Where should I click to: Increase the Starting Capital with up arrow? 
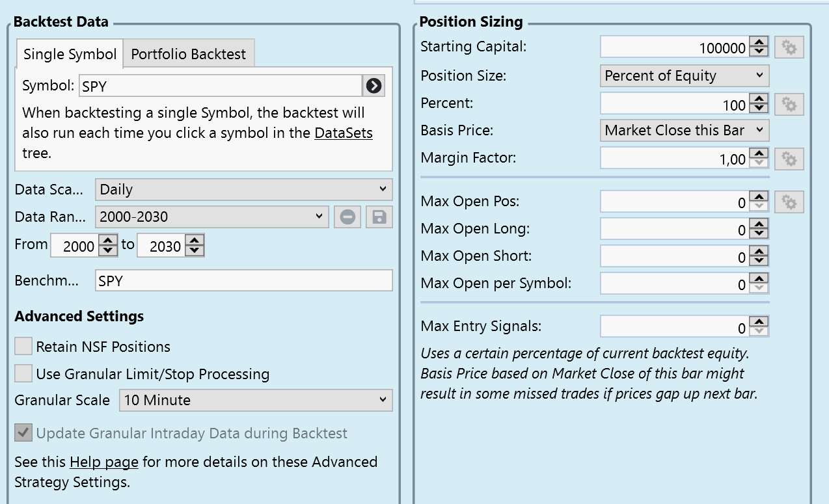(x=759, y=42)
